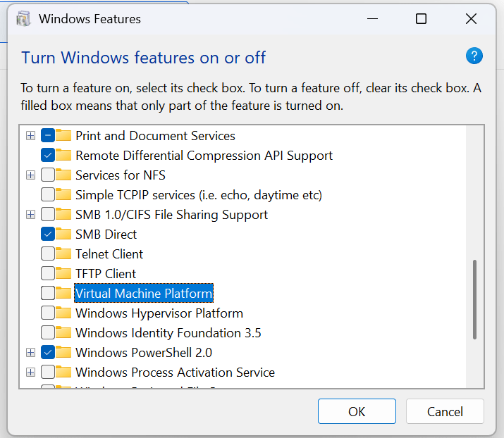Enable the Telnet Client checkbox
Image resolution: width=504 pixels, height=438 pixels.
[x=48, y=254]
